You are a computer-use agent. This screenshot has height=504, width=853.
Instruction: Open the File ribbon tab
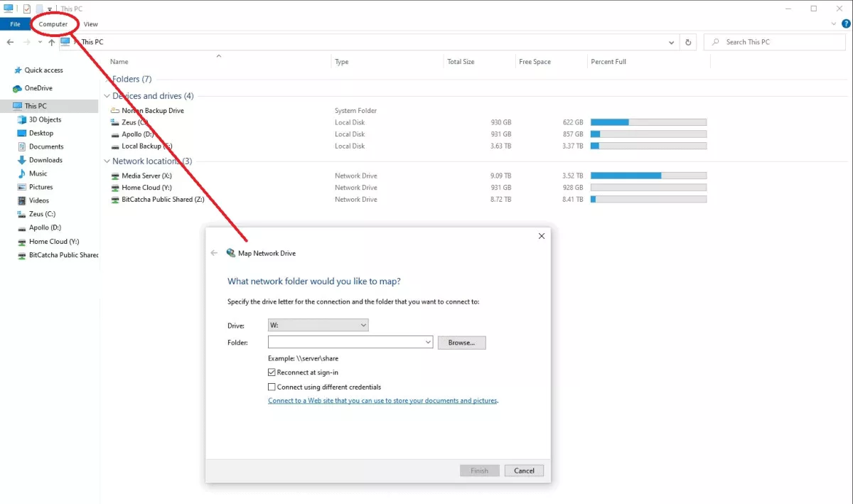pos(15,24)
